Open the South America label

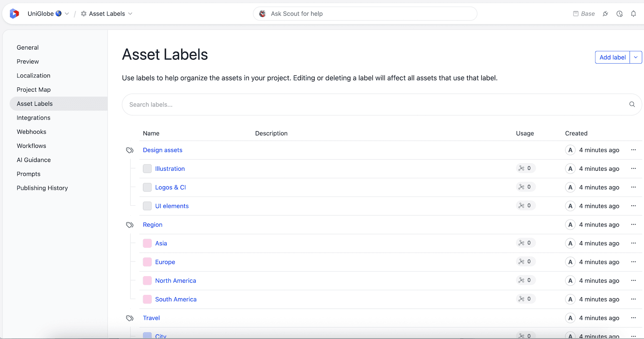click(176, 299)
